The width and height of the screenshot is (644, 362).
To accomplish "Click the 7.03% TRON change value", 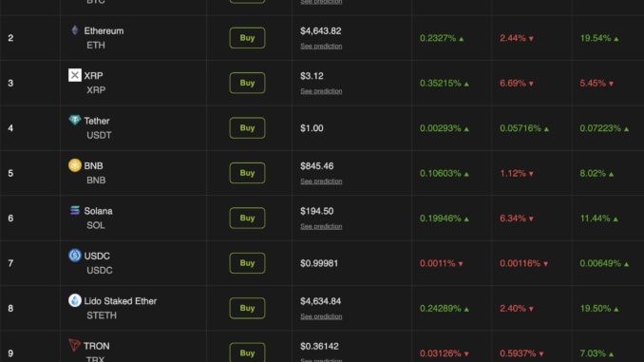I will [593, 353].
